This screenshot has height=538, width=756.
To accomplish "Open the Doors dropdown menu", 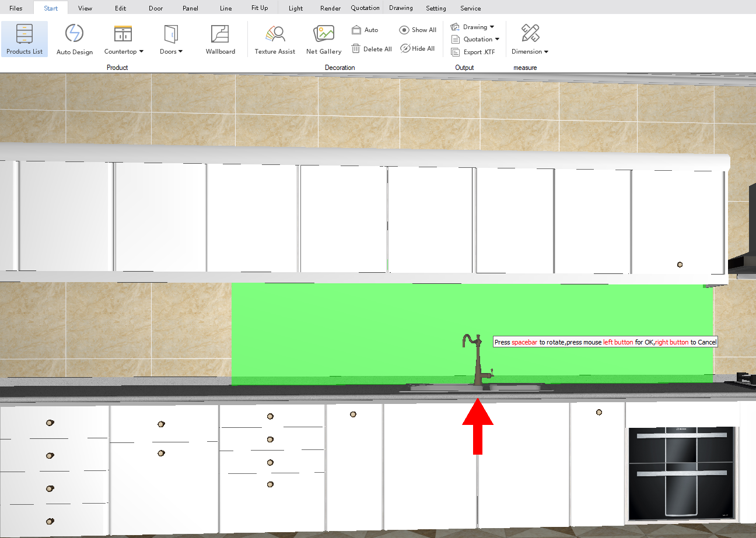I will pos(171,40).
